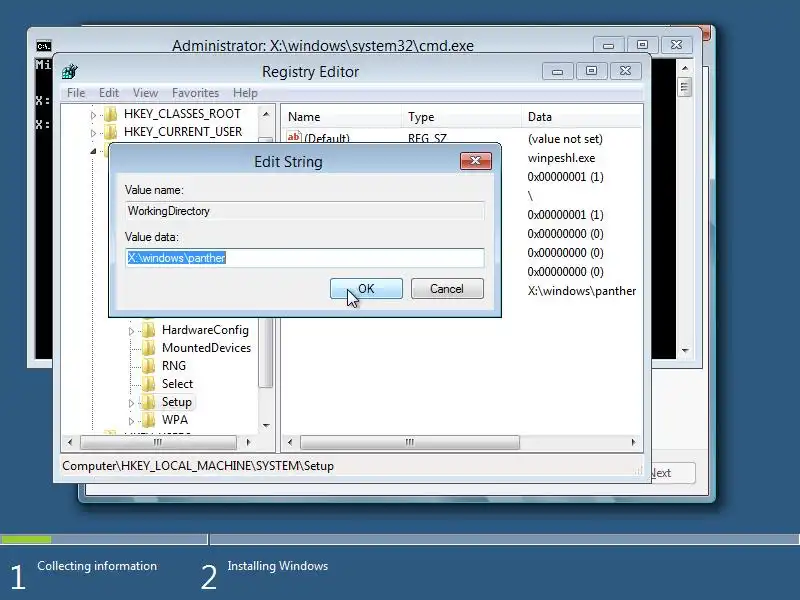800x600 pixels.
Task: Open the Help menu in Registry Editor
Action: (x=245, y=93)
